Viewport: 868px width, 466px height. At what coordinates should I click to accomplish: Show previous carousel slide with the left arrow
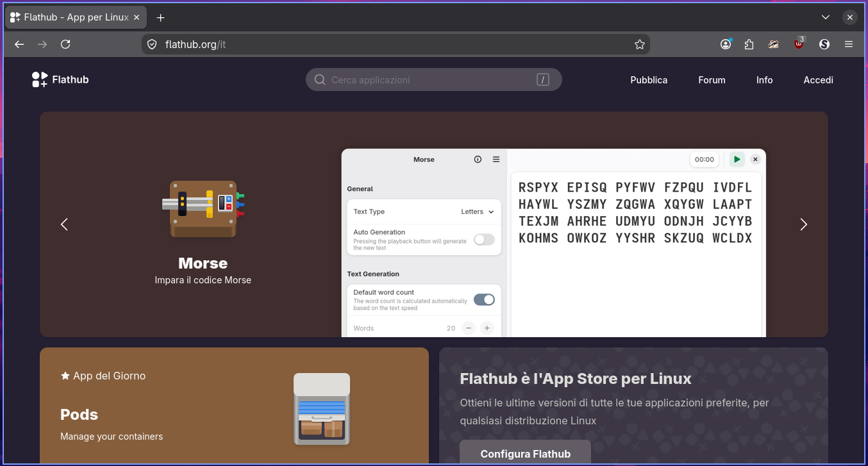[64, 224]
